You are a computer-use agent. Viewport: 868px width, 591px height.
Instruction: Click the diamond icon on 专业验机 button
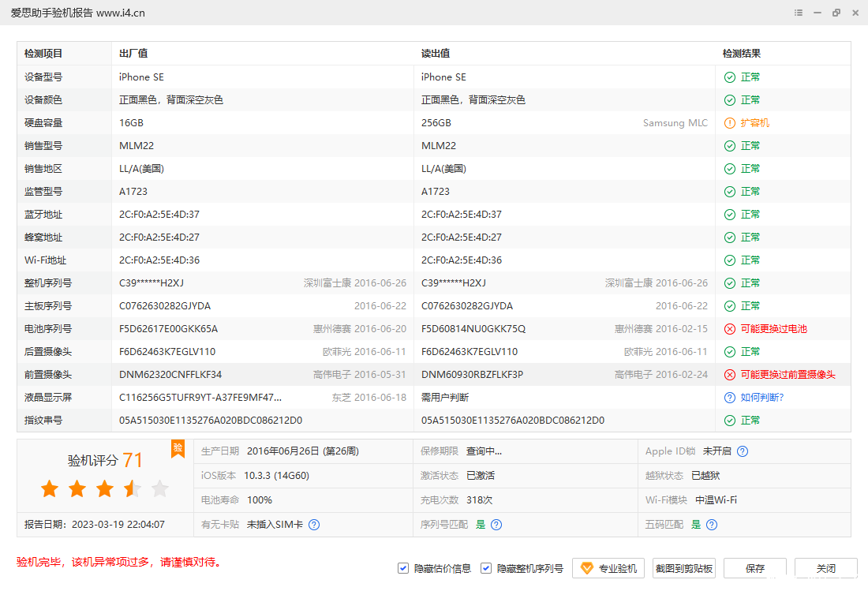tap(587, 568)
